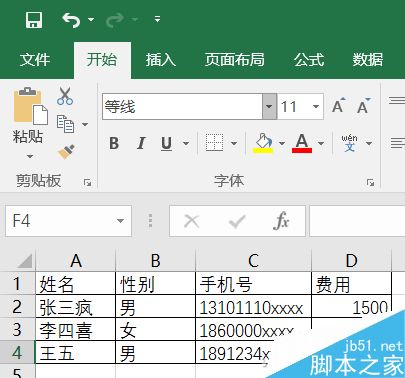405x378 pixels.
Task: Switch to the 开始 (Home) tab
Action: click(x=102, y=60)
